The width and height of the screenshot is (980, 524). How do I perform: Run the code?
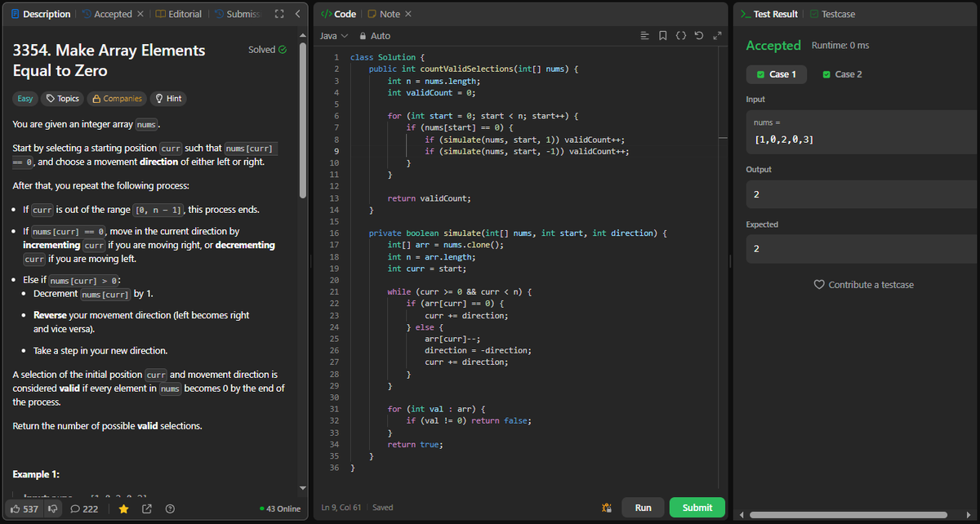[x=643, y=508]
